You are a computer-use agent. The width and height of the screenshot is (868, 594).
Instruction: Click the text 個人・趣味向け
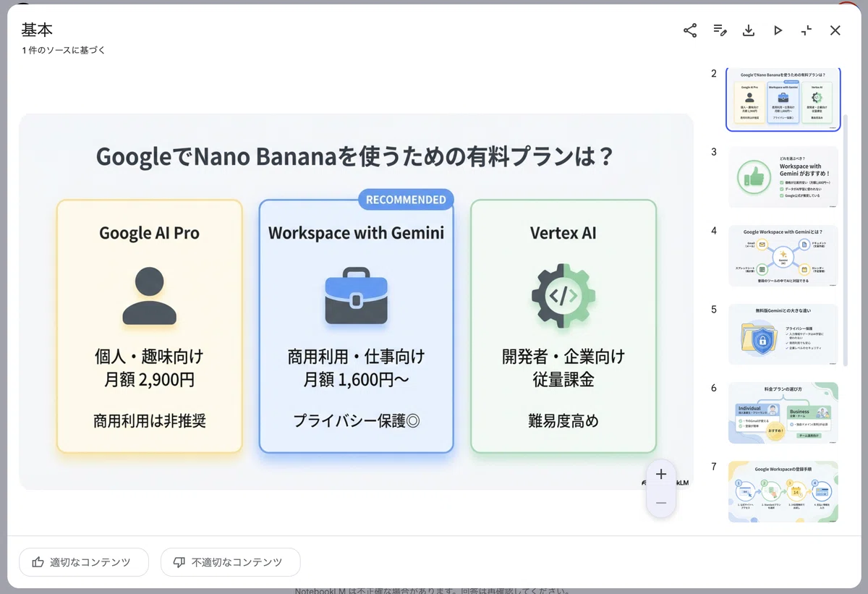point(149,357)
